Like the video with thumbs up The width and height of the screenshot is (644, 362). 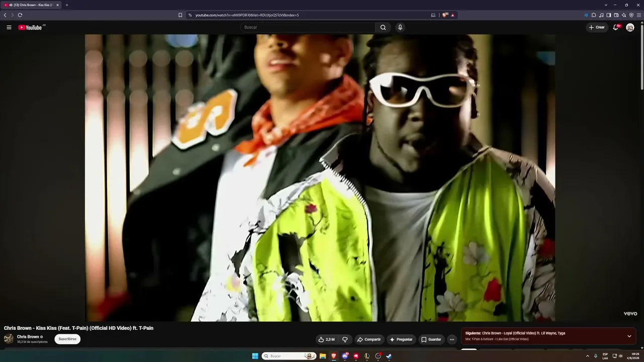point(327,339)
